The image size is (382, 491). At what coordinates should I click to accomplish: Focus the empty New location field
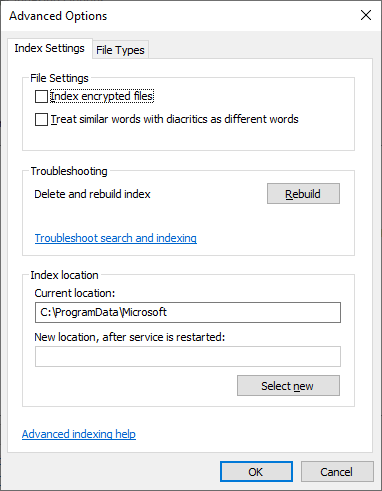click(x=188, y=356)
